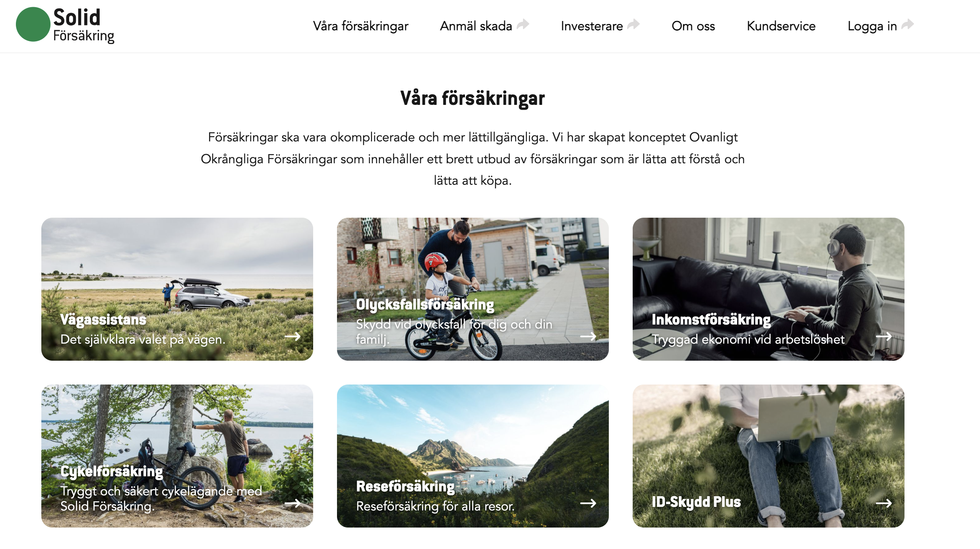Go to Kundservice in the navigation
Image resolution: width=980 pixels, height=549 pixels.
(781, 26)
